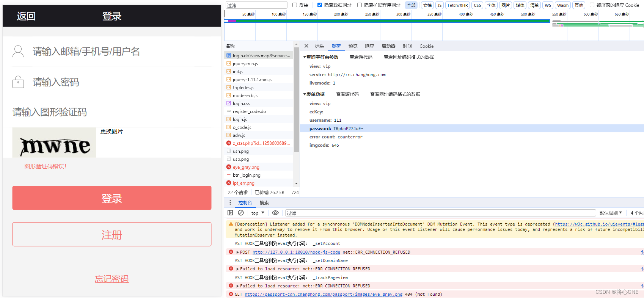
Task: Collapse the 查询字符串参数 section
Action: click(305, 57)
